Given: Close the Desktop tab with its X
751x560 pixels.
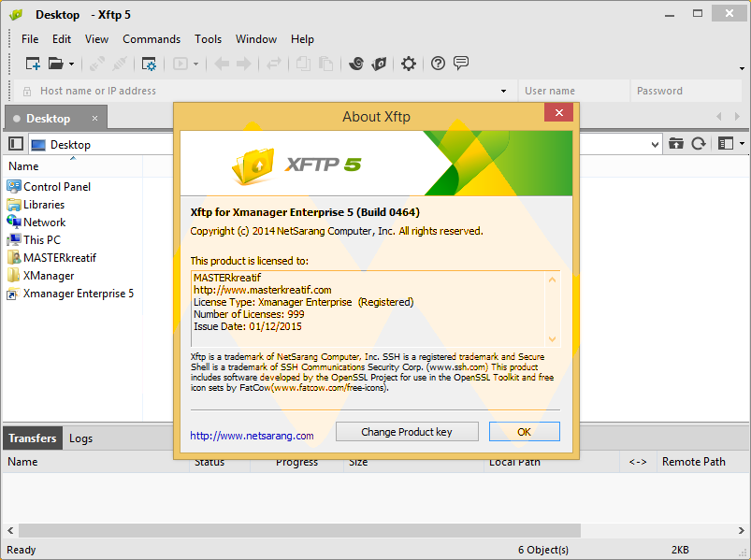Looking at the screenshot, I should tap(94, 118).
